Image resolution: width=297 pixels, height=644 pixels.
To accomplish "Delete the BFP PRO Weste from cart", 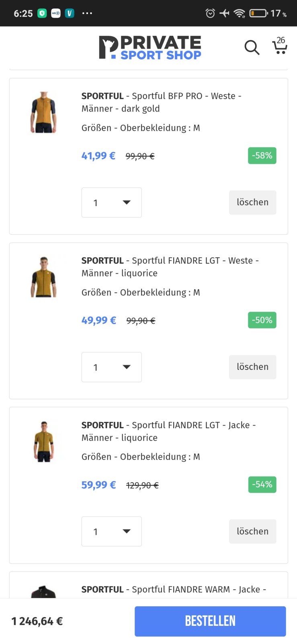I will pos(252,202).
